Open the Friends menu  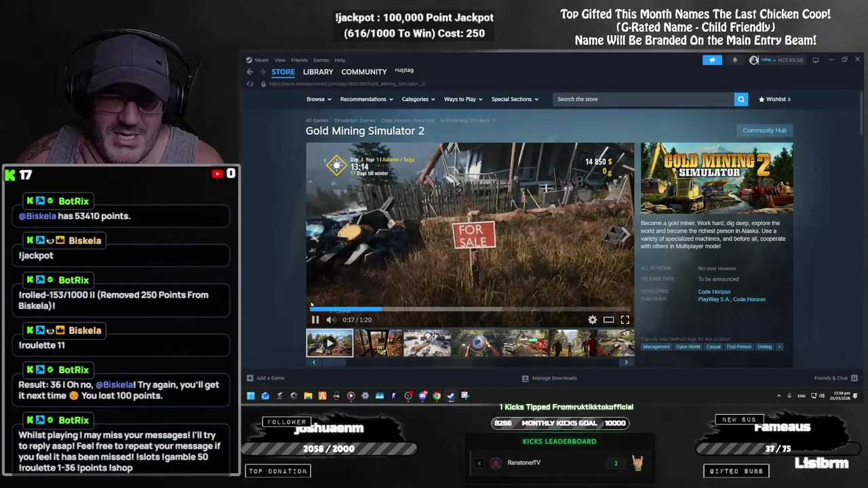click(x=299, y=60)
